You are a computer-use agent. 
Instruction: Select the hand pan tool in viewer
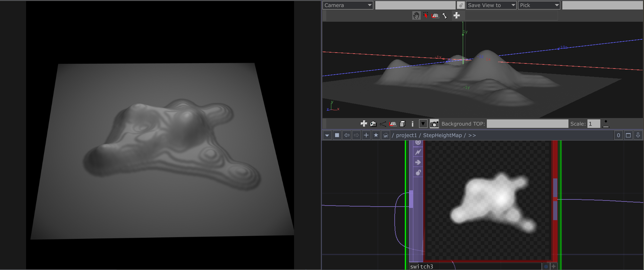pos(416,16)
